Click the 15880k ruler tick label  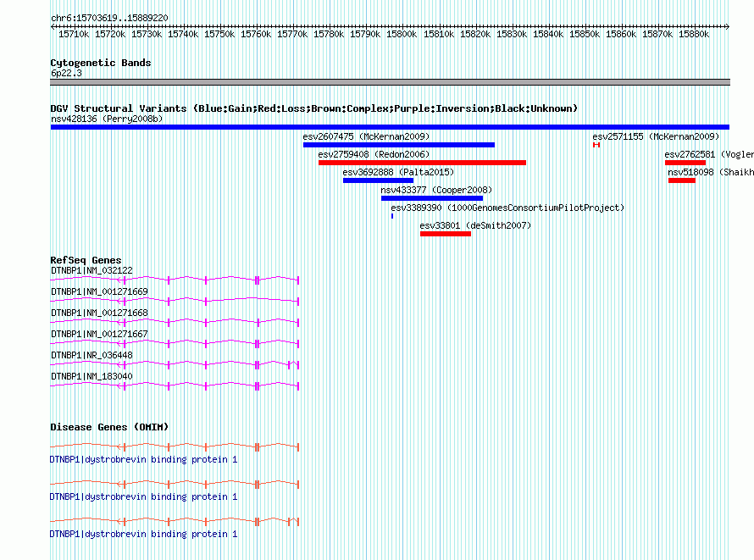[694, 34]
